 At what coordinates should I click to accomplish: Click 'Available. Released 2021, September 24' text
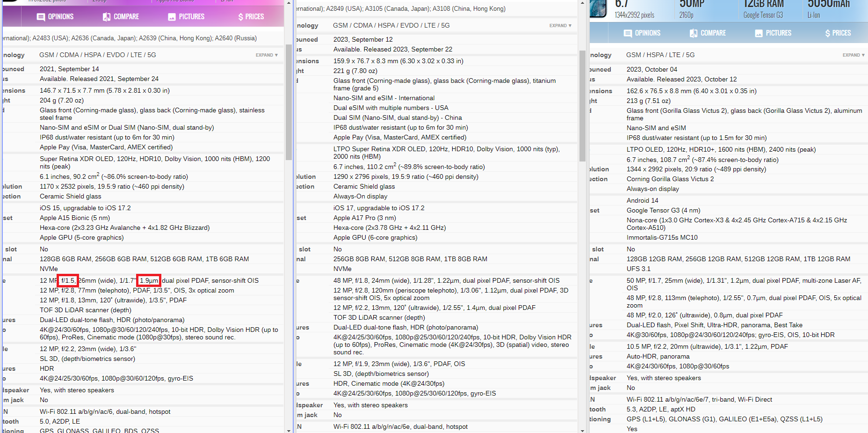pyautogui.click(x=99, y=79)
